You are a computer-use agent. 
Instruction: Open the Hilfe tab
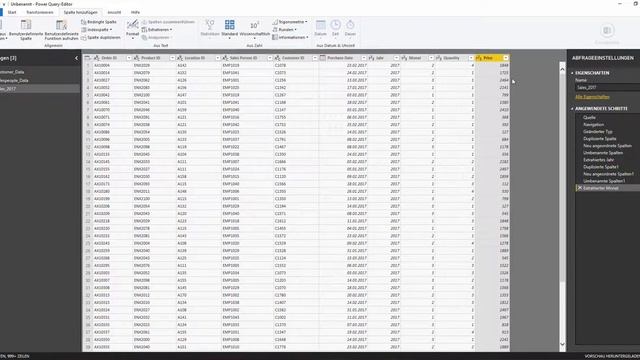[135, 12]
